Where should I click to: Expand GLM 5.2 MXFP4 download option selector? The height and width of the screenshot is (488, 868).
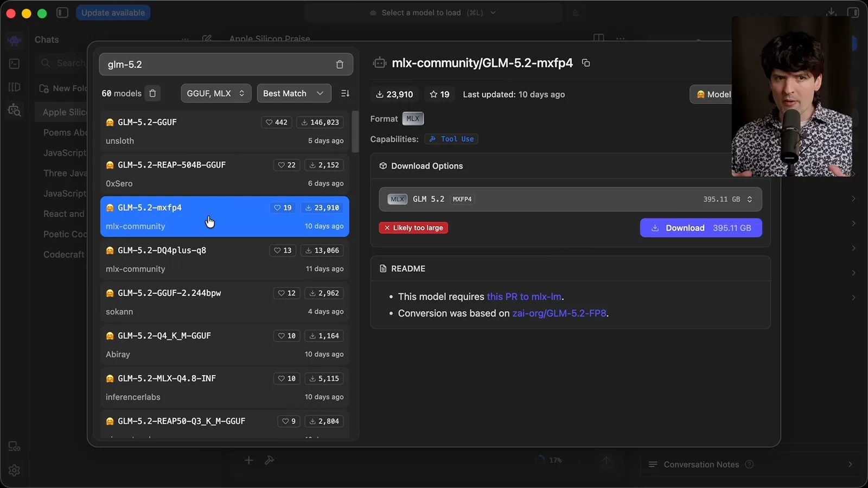pos(570,199)
